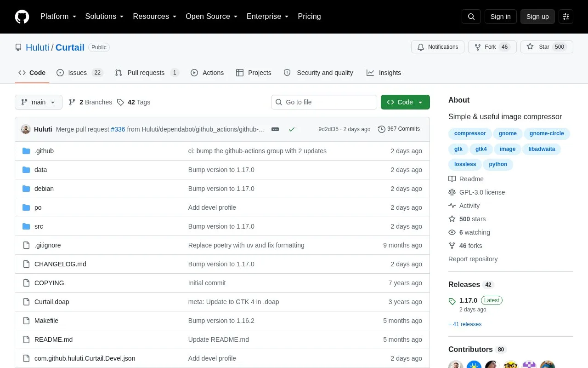Open the src folder
The image size is (588, 368).
[x=39, y=226]
